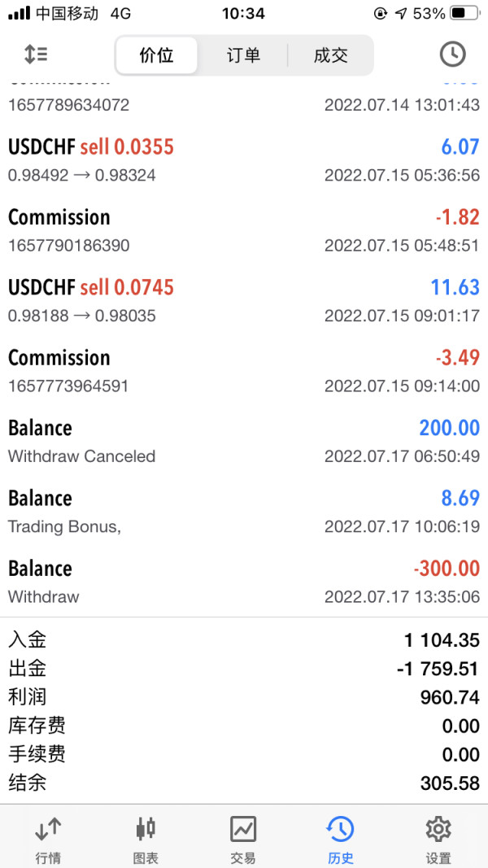Switch to the 订单 segment
The height and width of the screenshot is (868, 488).
[x=243, y=55]
